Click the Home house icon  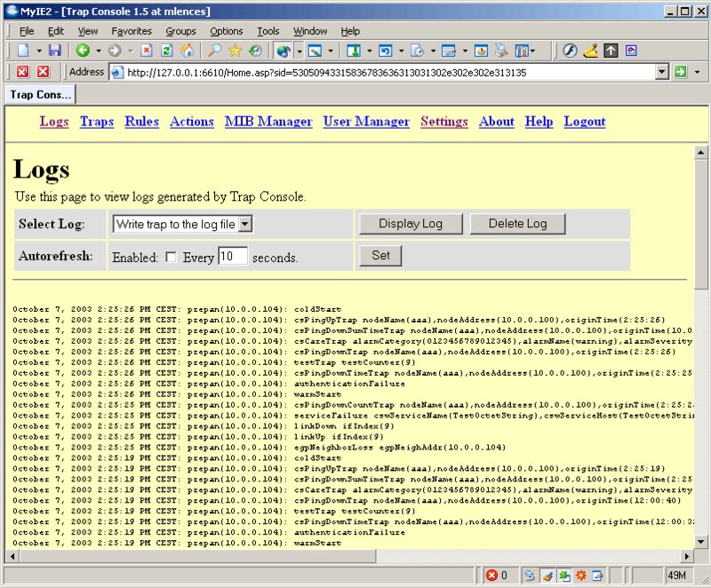point(187,51)
